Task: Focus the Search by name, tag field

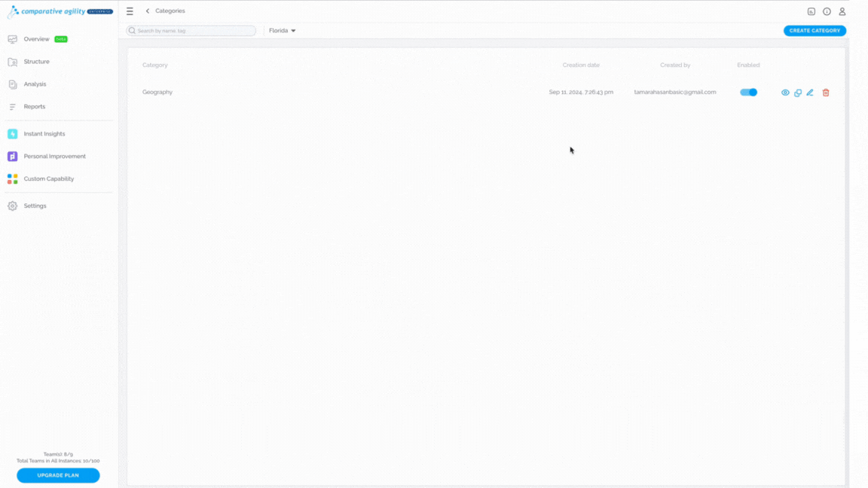Action: (x=191, y=30)
